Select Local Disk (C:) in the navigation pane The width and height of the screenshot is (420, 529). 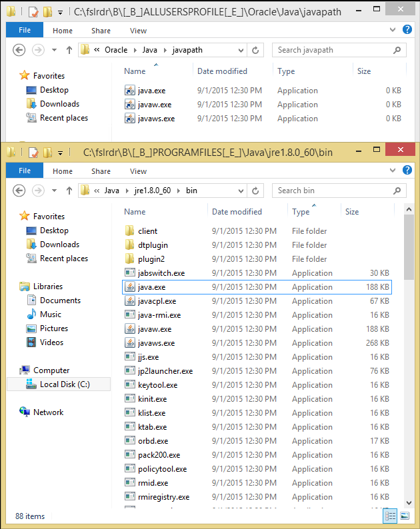(64, 384)
